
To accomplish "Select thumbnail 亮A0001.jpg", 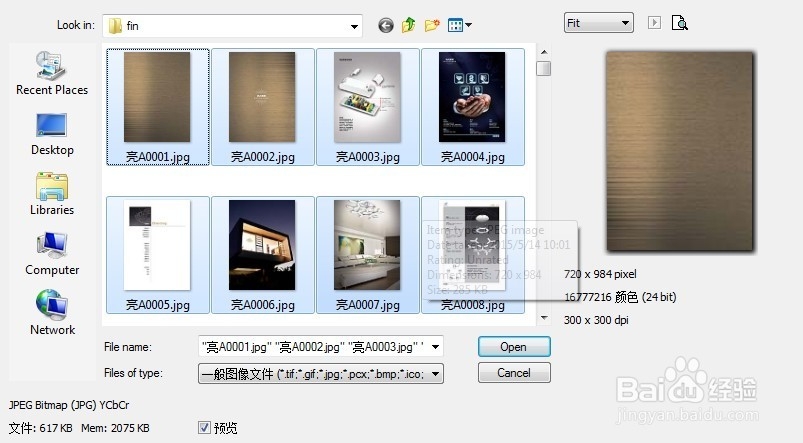I will click(158, 107).
